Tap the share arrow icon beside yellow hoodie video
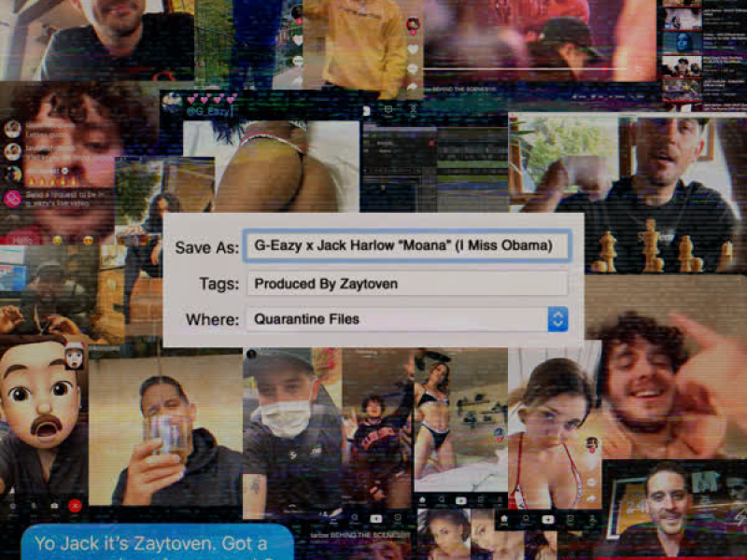Image resolution: width=747 pixels, height=560 pixels. pyautogui.click(x=413, y=87)
